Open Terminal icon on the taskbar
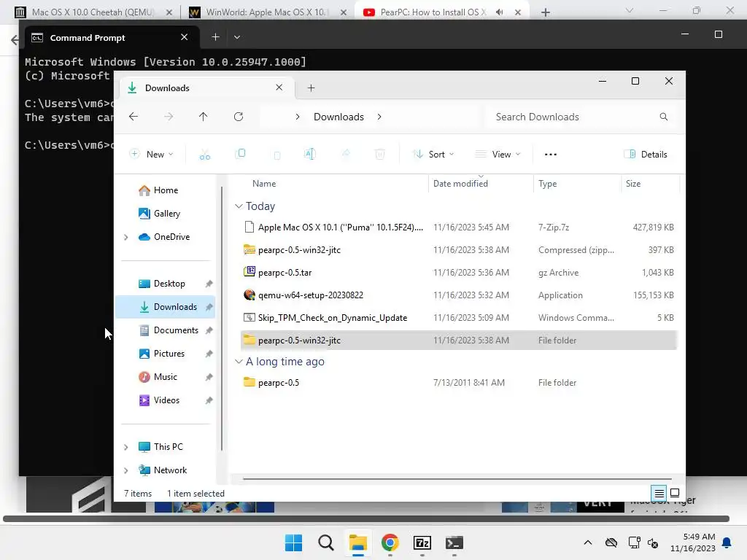Viewport: 747px width, 560px height. pyautogui.click(x=454, y=542)
